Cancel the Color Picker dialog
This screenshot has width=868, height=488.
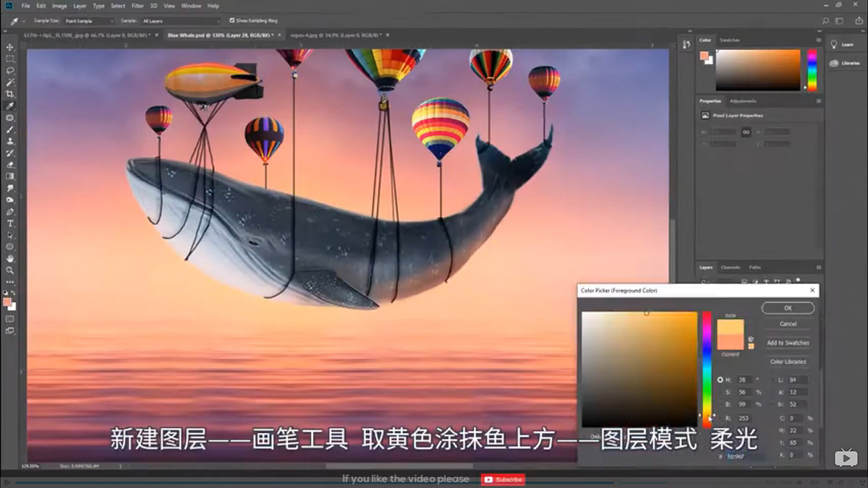coord(788,324)
